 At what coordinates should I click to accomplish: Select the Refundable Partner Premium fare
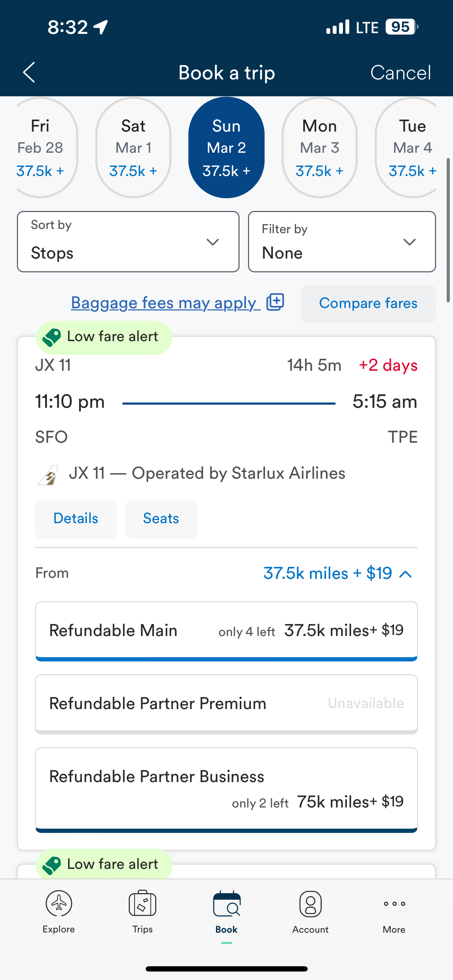click(226, 703)
